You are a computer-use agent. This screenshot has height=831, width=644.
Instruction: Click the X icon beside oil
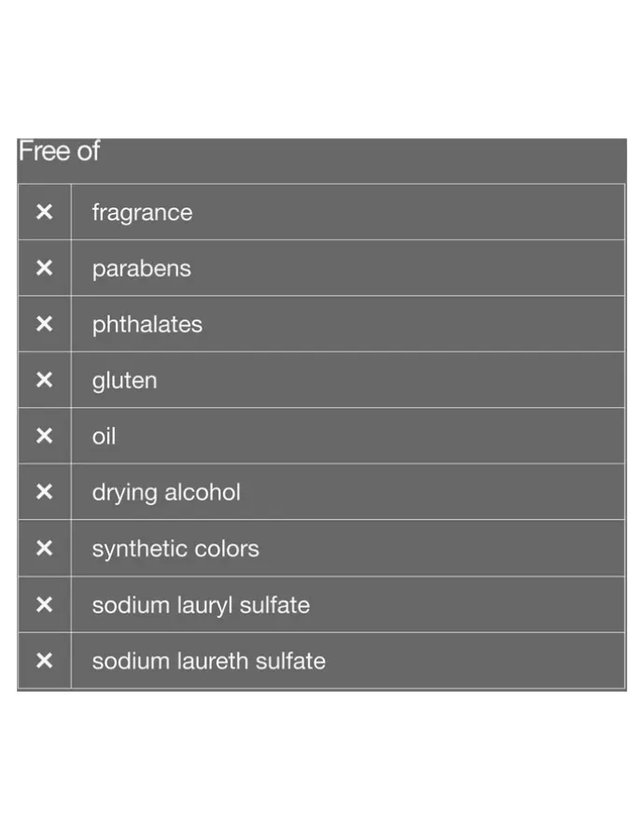coord(45,436)
